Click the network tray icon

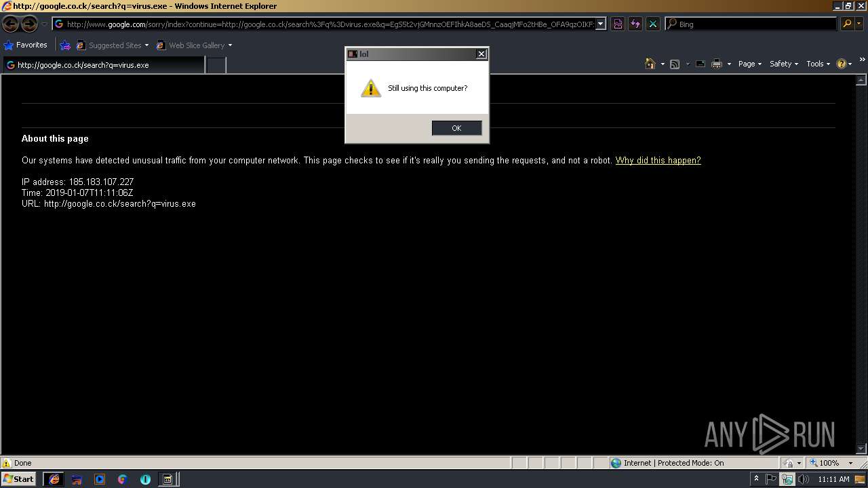coord(787,479)
